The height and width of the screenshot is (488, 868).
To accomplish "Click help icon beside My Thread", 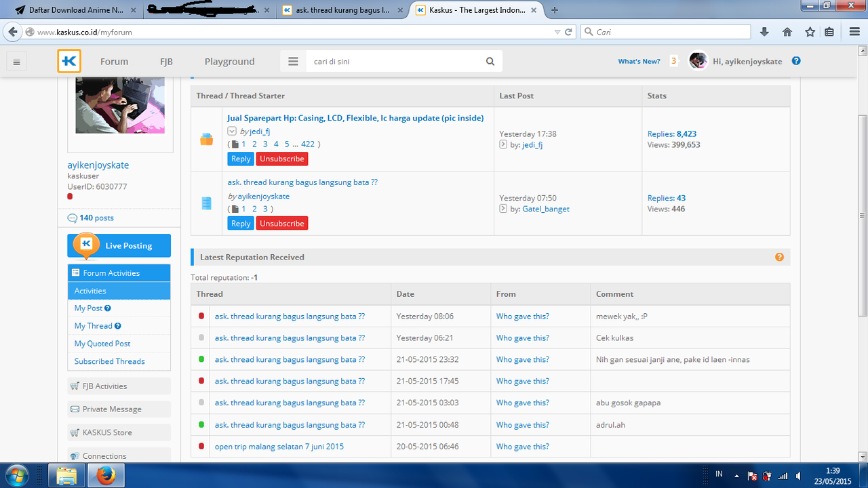I will [x=117, y=326].
